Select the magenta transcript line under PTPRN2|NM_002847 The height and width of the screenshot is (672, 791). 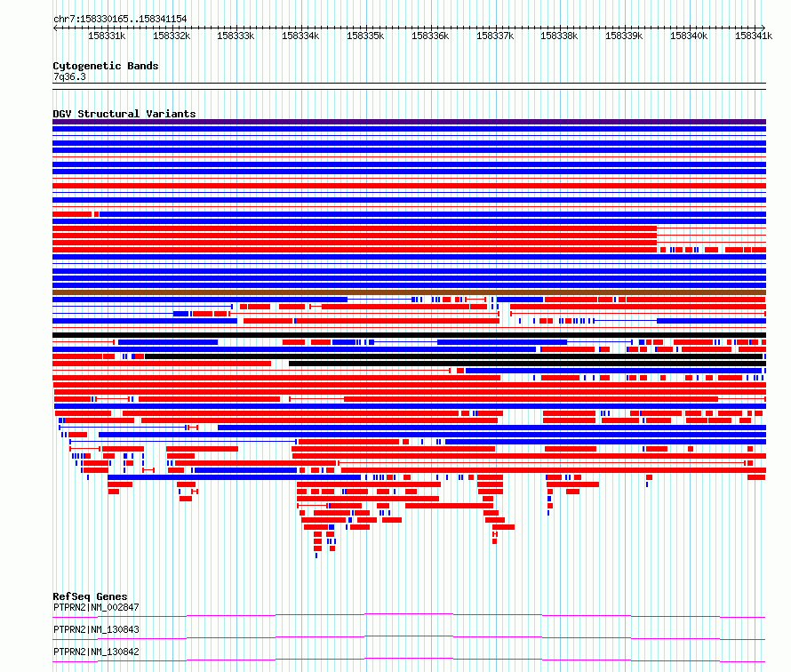[409, 615]
